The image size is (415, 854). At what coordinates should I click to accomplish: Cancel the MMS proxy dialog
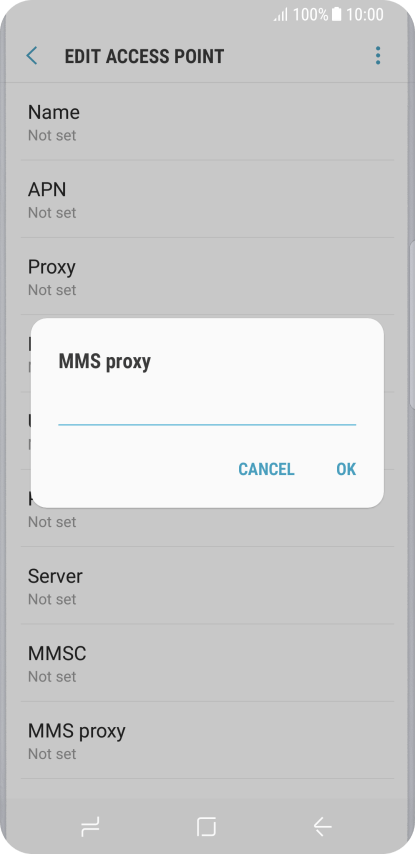click(266, 469)
